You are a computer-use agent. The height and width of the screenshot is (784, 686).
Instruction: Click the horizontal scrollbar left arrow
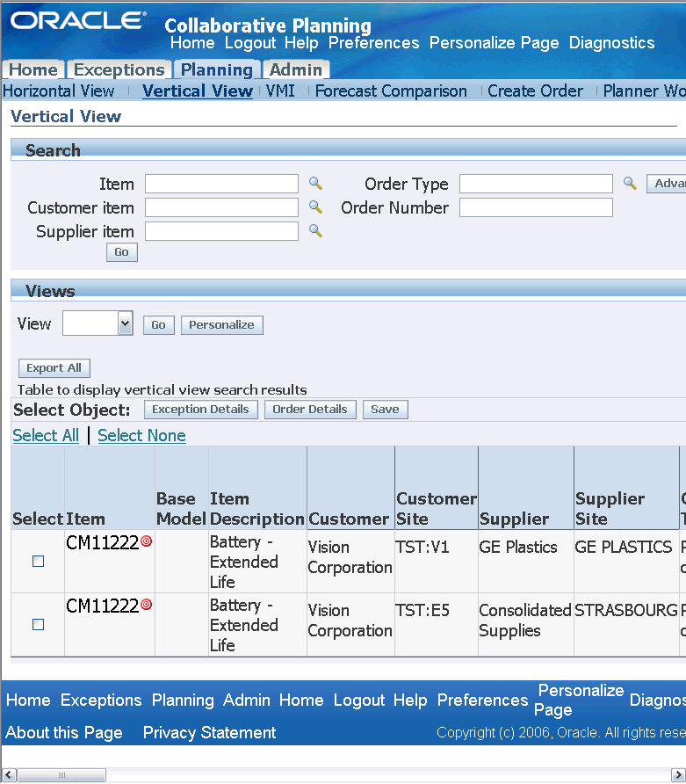tap(9, 775)
